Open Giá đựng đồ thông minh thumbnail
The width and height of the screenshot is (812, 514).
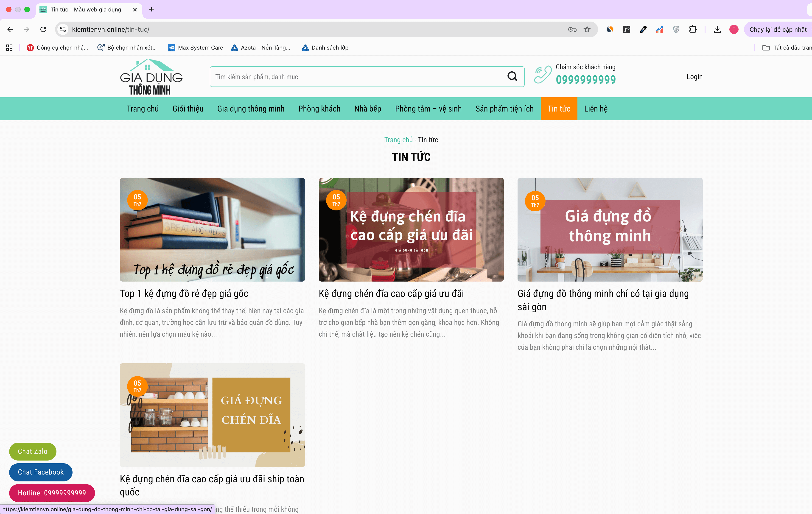pyautogui.click(x=610, y=229)
